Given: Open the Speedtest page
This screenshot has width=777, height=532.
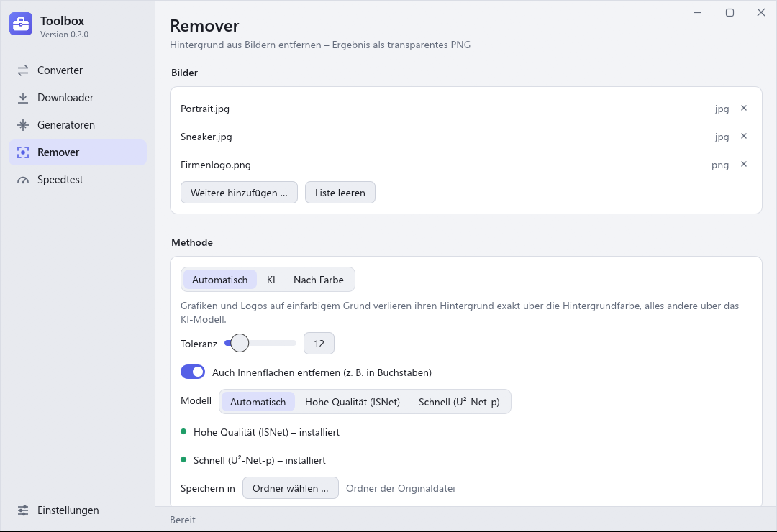Looking at the screenshot, I should pos(78,180).
